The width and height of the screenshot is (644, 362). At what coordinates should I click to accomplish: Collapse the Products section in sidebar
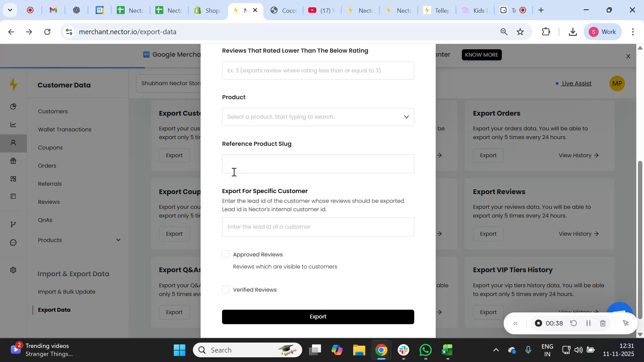point(118,240)
